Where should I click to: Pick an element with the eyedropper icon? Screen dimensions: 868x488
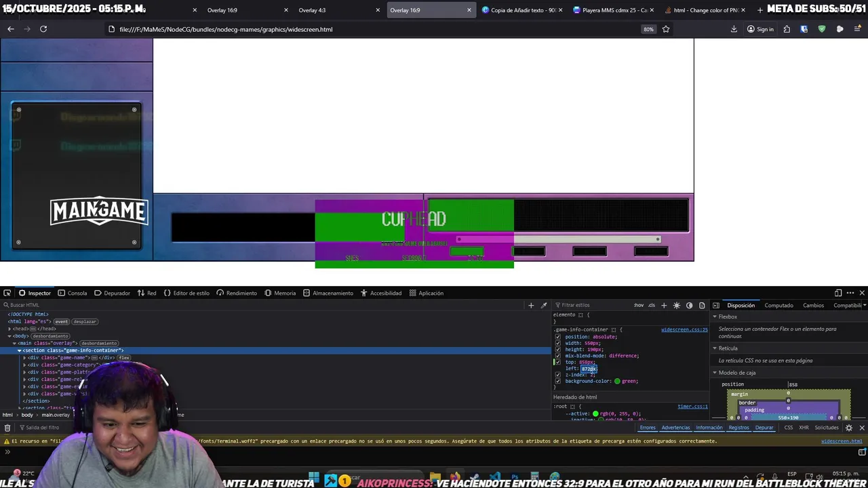(x=543, y=305)
